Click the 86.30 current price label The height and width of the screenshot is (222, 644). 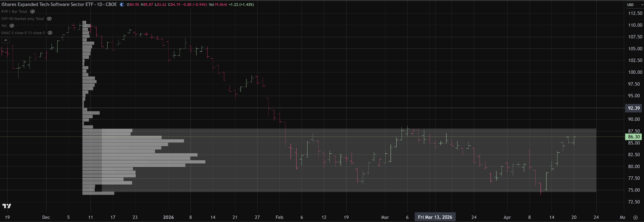633,137
